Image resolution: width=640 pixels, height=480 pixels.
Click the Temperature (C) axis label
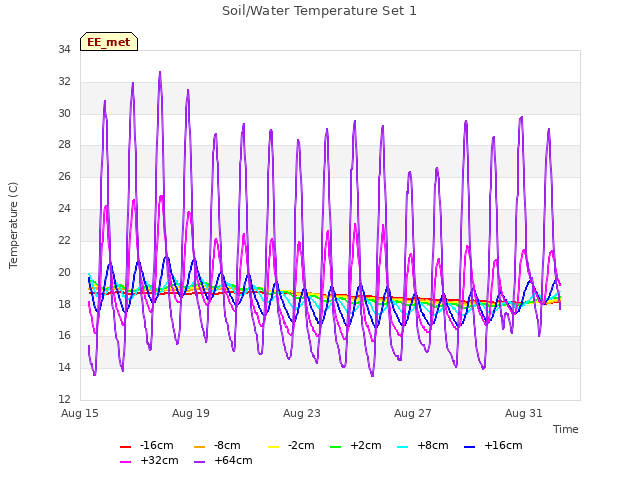pyautogui.click(x=13, y=225)
